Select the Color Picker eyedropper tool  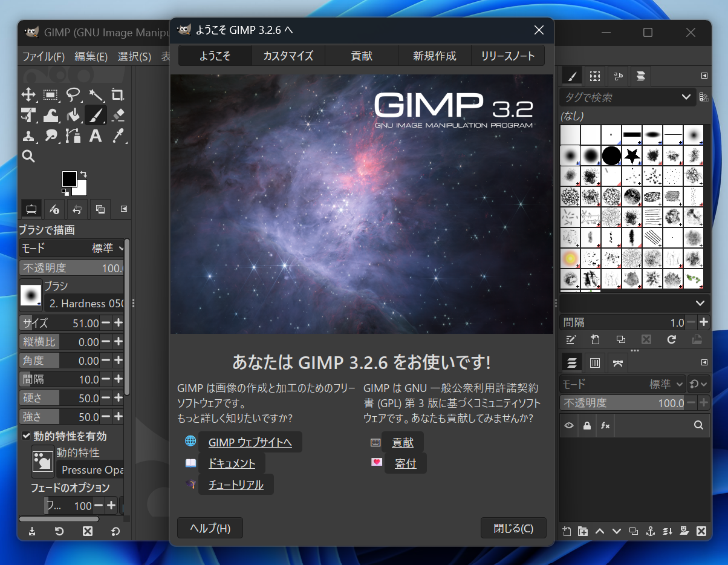[118, 136]
